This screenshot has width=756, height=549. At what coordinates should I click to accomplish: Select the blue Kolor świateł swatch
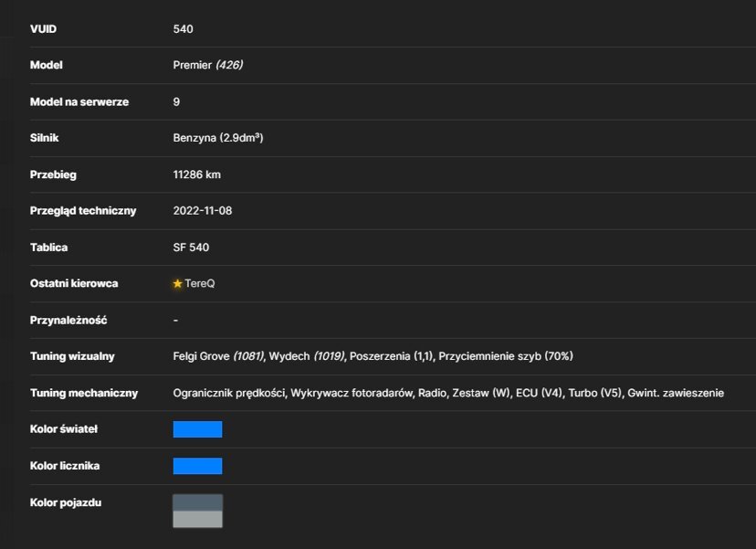[x=198, y=429]
